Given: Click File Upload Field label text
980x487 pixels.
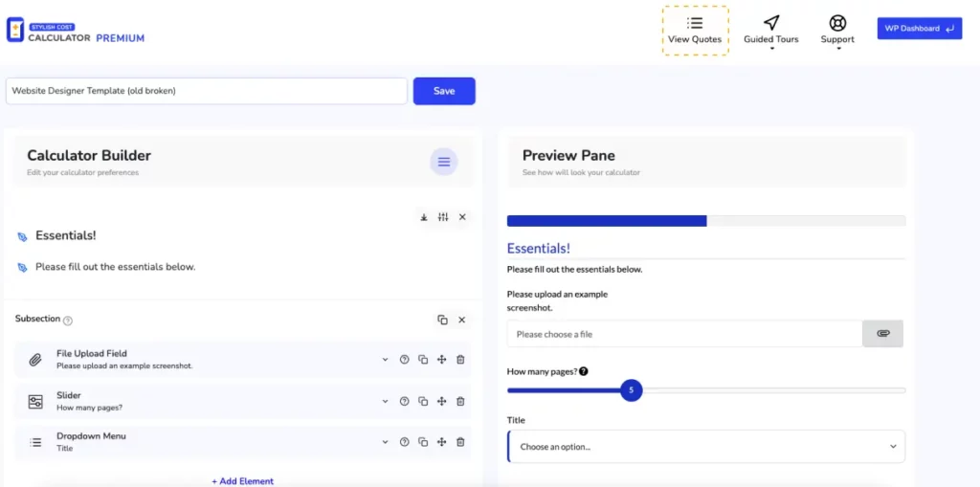Looking at the screenshot, I should pos(92,353).
